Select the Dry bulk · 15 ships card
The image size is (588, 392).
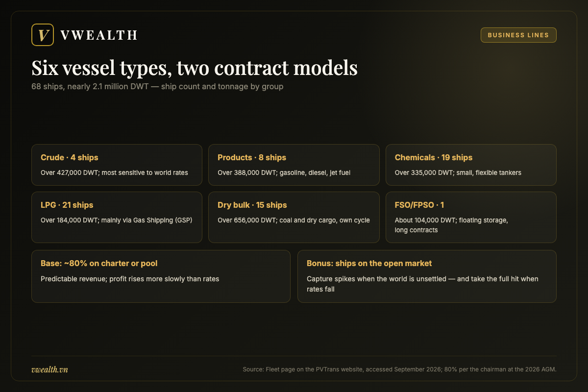(x=294, y=217)
